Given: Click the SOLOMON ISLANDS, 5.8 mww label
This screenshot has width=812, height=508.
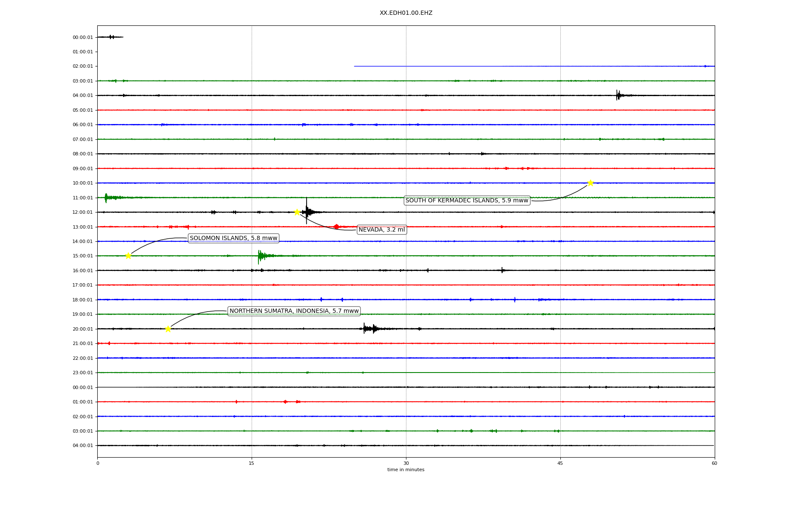Looking at the screenshot, I should point(233,238).
